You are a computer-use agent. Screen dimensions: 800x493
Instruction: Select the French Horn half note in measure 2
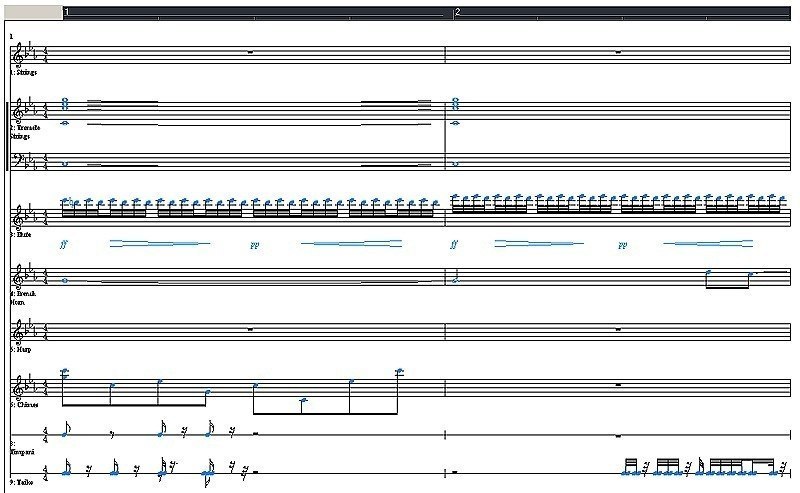pos(456,281)
